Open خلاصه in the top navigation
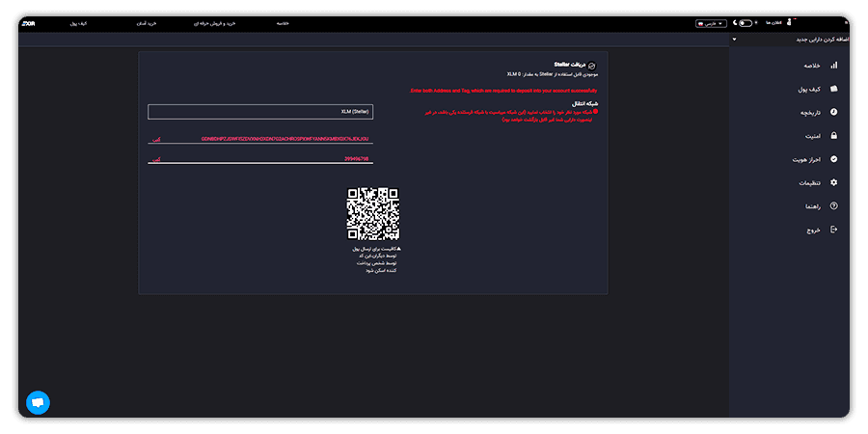 [x=283, y=24]
